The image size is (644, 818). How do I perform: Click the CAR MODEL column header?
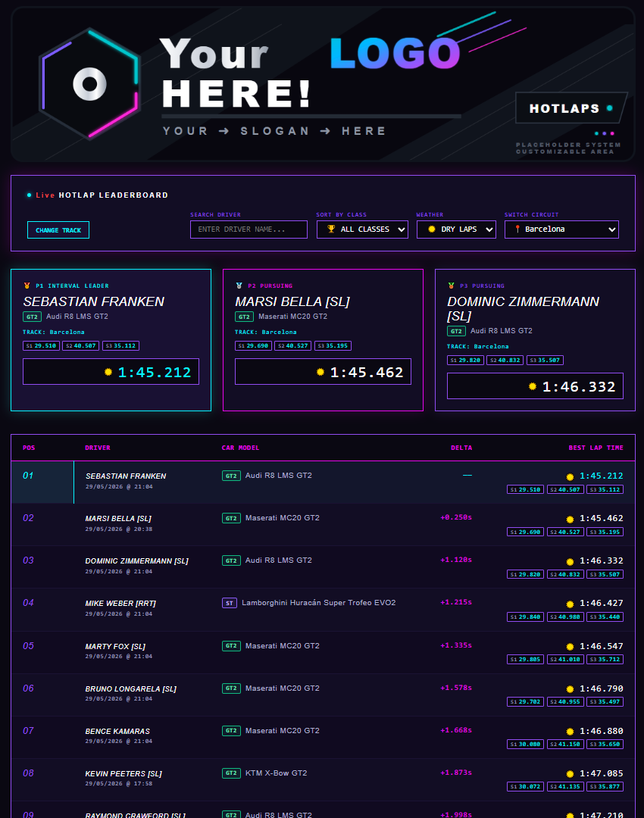click(x=240, y=448)
